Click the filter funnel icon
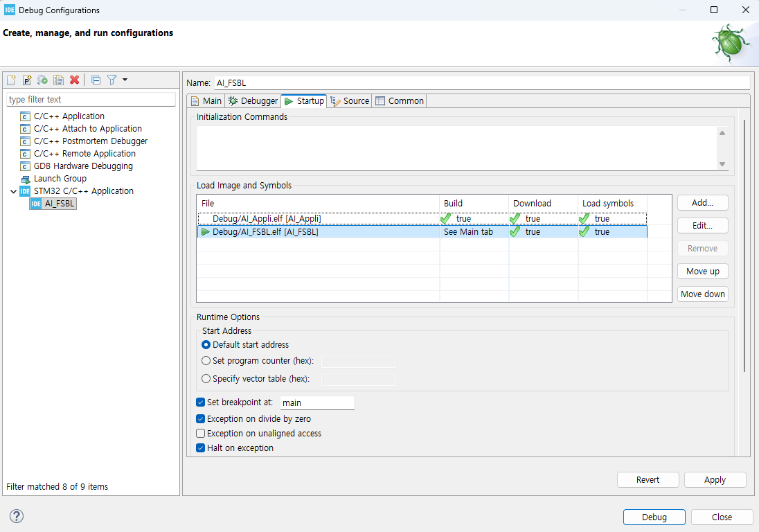 tap(111, 80)
